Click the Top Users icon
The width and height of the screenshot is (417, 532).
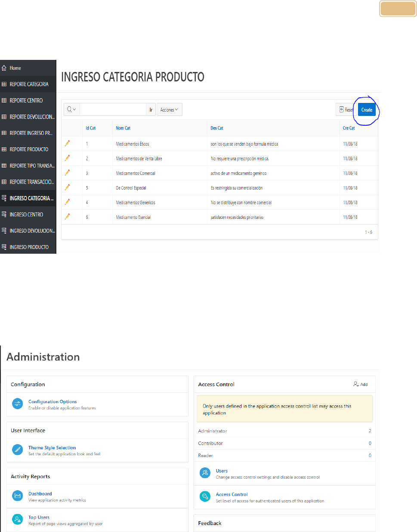click(x=18, y=520)
